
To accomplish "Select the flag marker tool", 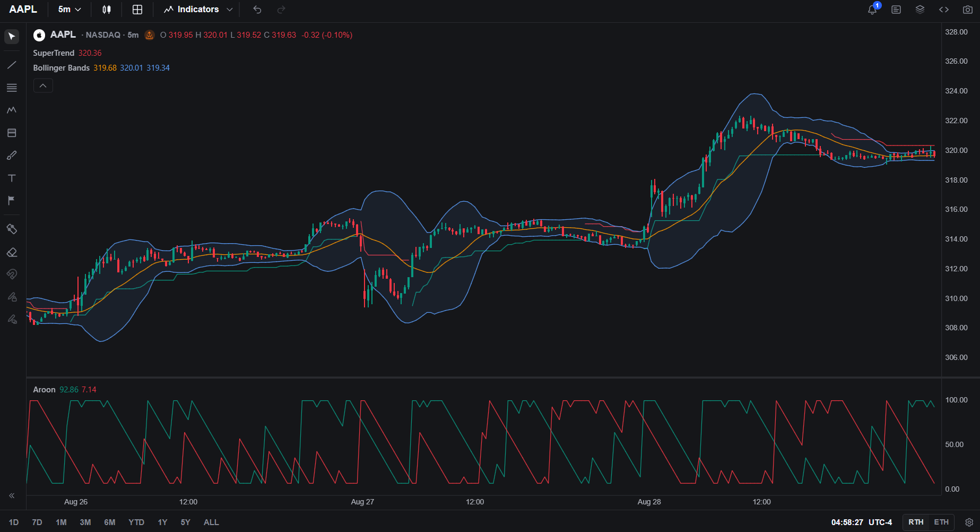I will [x=12, y=200].
